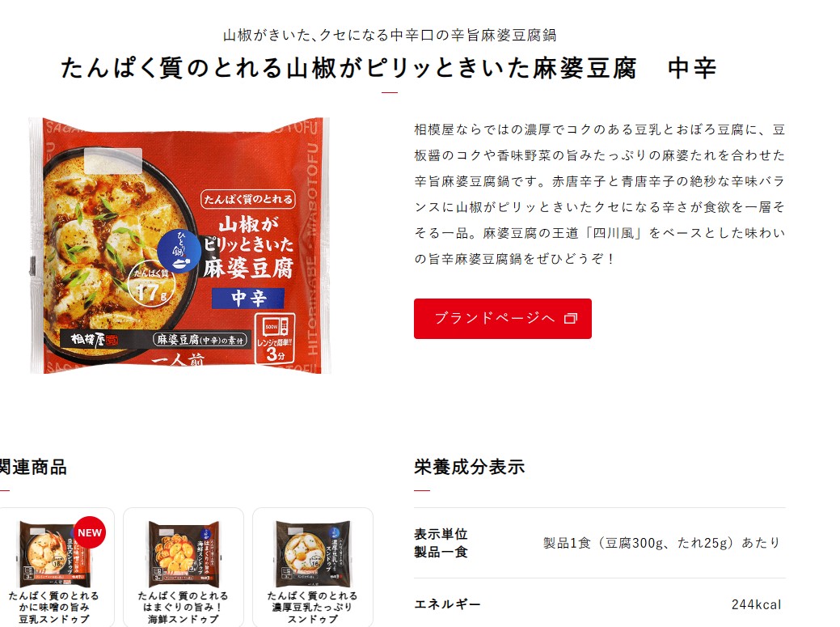Open はまぐりの旨み海鮮スンドゥブ product thumbnail
Image resolution: width=840 pixels, height=627 pixels.
[184, 554]
